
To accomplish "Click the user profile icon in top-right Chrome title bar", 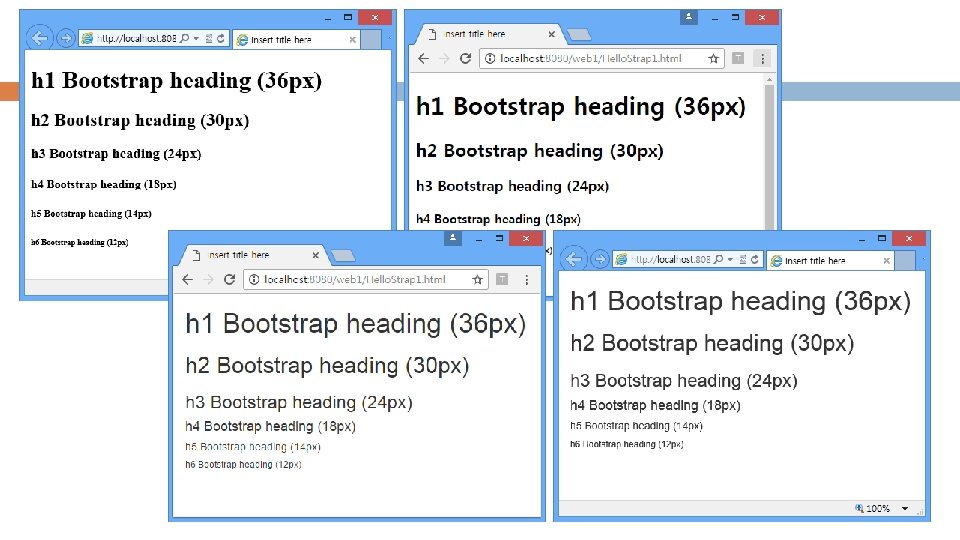I will [x=689, y=17].
